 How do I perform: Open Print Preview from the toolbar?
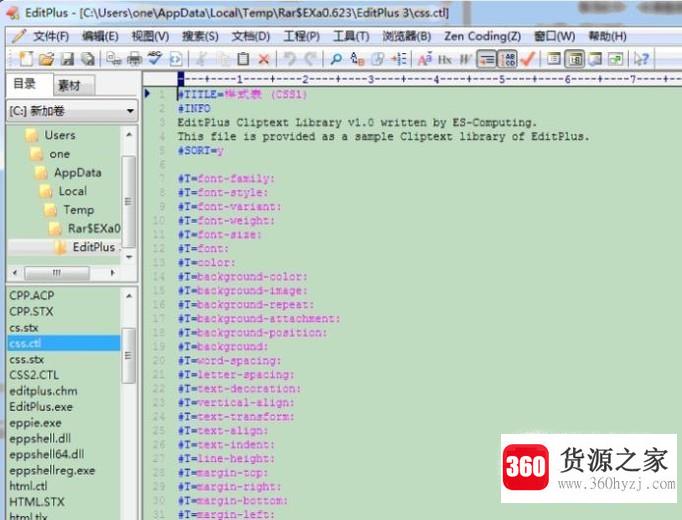coord(114,59)
